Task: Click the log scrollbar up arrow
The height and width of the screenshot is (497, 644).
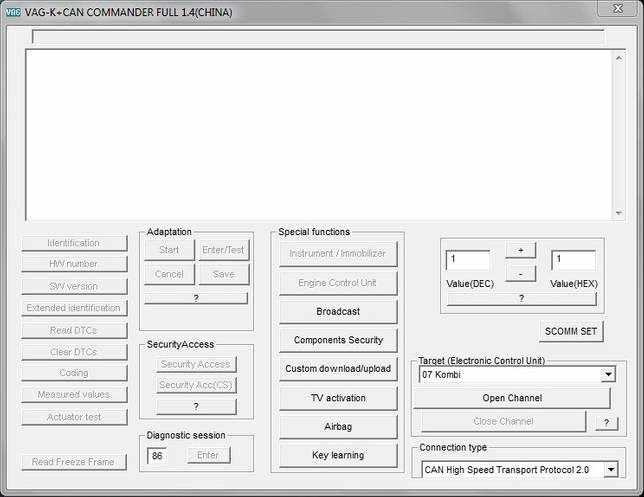Action: pyautogui.click(x=619, y=58)
